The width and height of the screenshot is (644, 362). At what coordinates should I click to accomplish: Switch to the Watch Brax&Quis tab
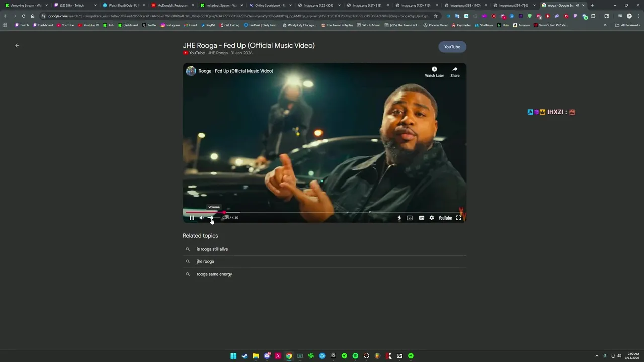[123, 5]
